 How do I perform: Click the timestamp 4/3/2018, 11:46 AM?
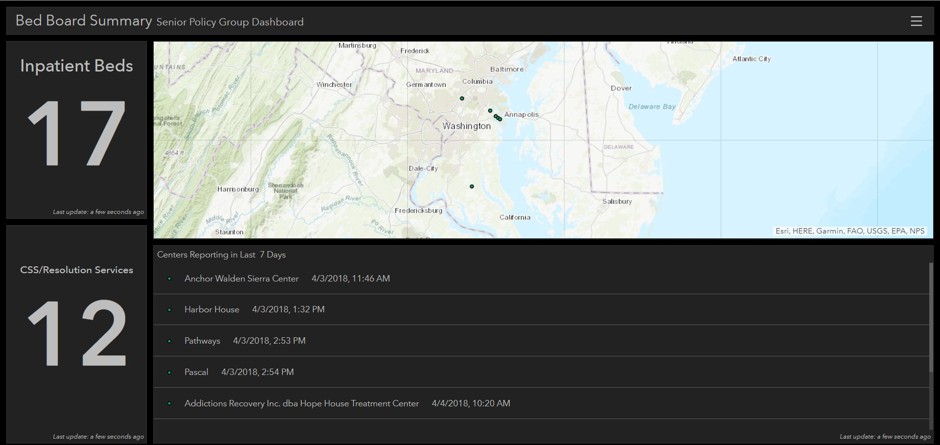351,278
